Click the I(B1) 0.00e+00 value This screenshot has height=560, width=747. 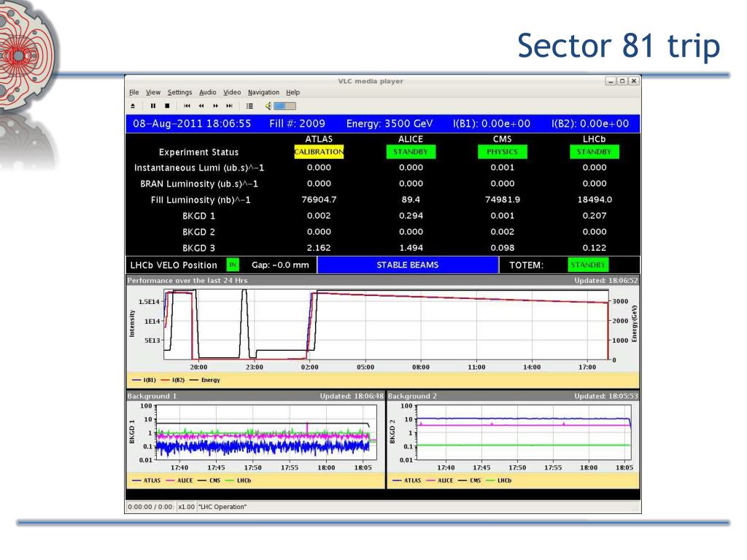coord(492,124)
